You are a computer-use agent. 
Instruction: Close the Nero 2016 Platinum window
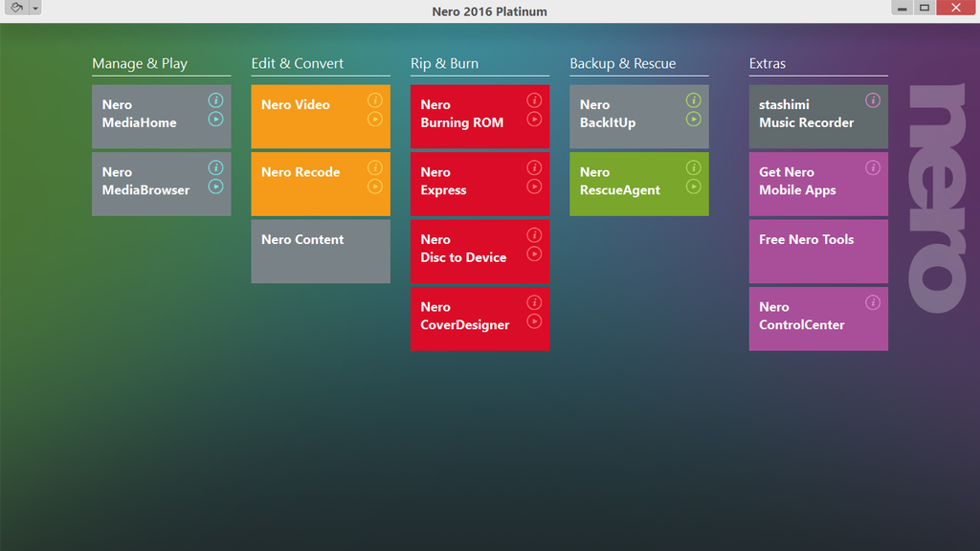point(956,8)
